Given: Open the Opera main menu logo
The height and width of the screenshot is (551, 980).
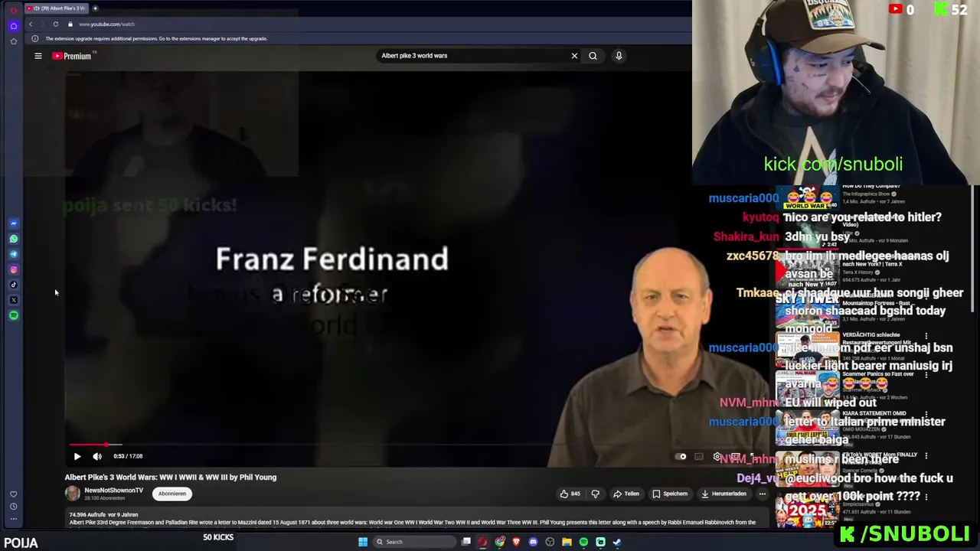Looking at the screenshot, I should 13,10.
